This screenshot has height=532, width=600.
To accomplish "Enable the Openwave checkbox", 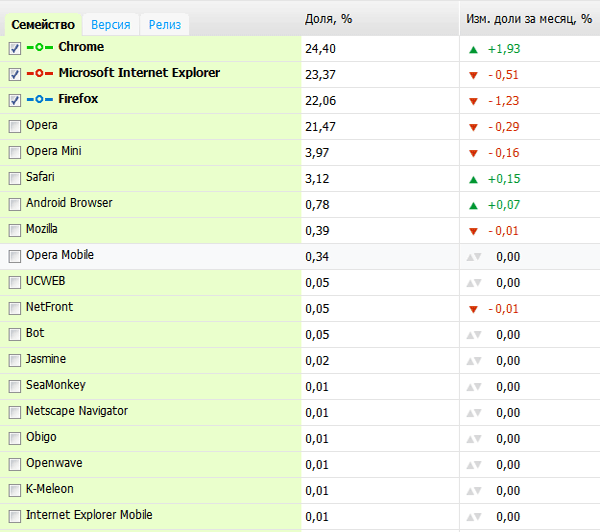I will click(15, 465).
